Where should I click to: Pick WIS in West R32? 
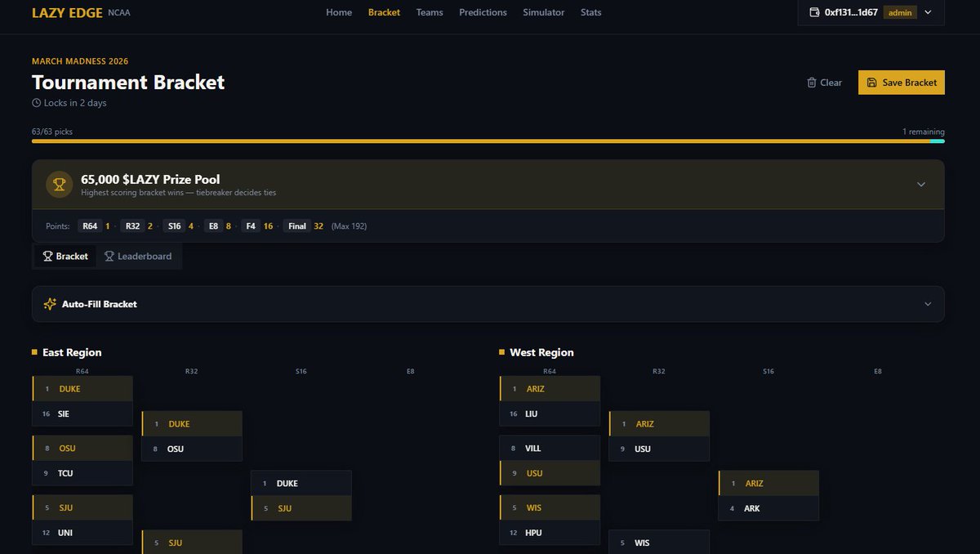(x=659, y=543)
